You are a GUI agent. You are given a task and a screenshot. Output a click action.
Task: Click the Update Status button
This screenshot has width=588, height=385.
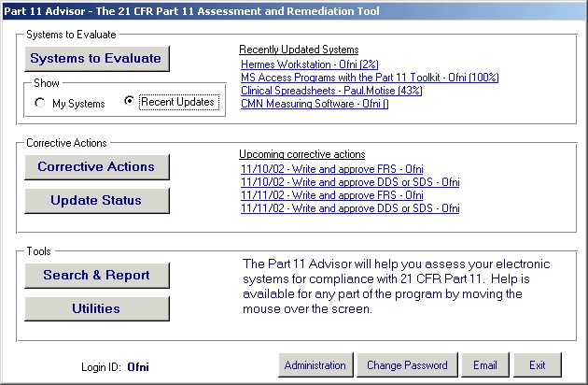(x=97, y=201)
